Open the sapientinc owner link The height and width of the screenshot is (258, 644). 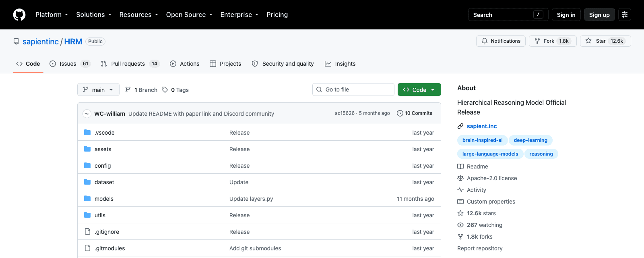pos(41,42)
